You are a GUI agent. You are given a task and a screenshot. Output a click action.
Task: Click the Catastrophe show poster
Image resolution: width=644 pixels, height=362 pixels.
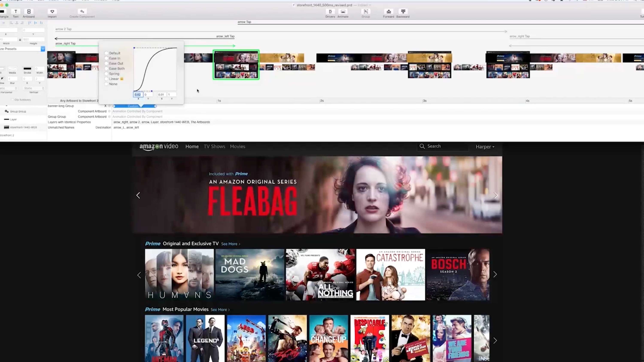tap(390, 275)
